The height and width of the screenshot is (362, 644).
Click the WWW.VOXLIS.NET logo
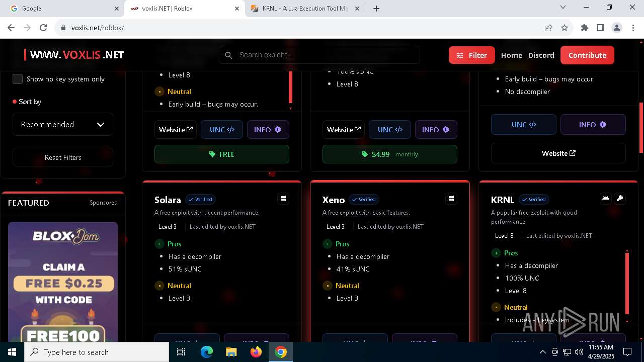[x=74, y=55]
